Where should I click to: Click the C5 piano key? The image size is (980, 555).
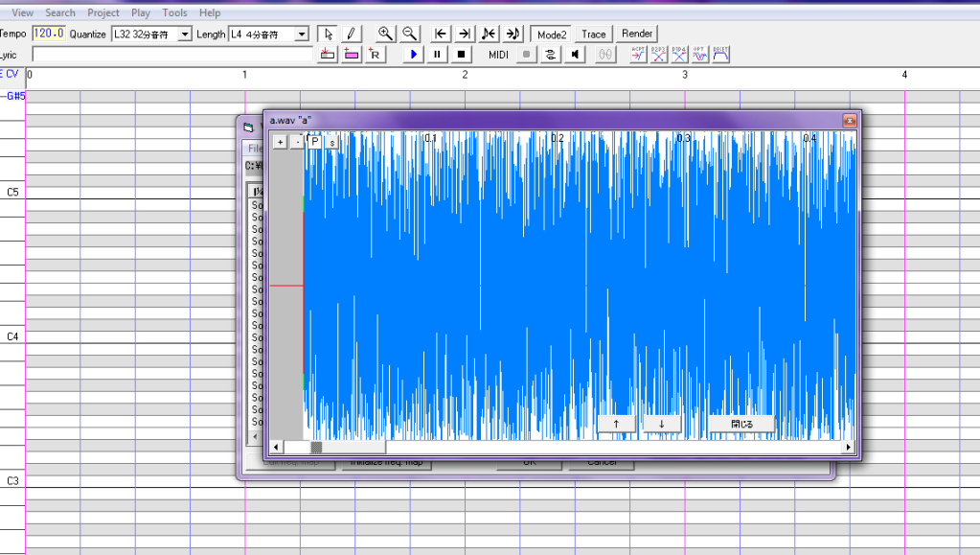[x=12, y=192]
